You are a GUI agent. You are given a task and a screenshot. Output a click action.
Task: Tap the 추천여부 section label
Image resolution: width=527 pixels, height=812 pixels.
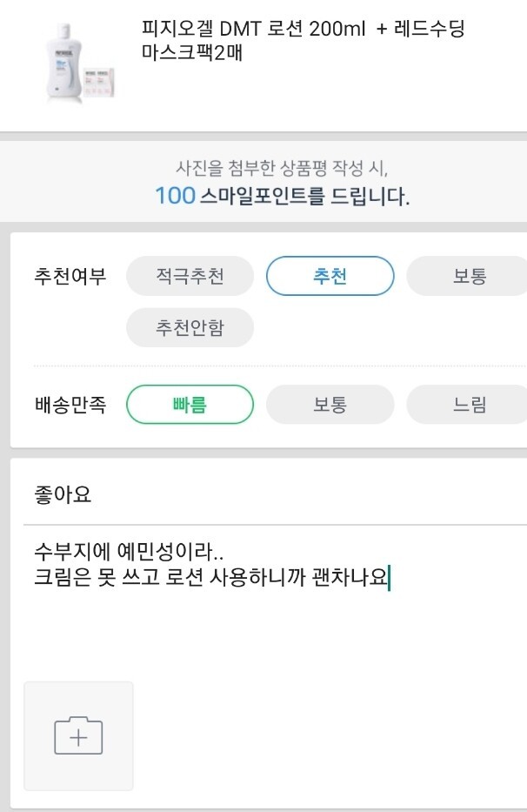70,276
